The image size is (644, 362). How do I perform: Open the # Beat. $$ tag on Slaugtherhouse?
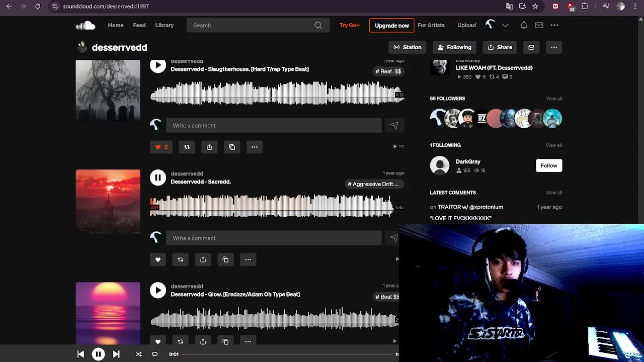click(388, 71)
